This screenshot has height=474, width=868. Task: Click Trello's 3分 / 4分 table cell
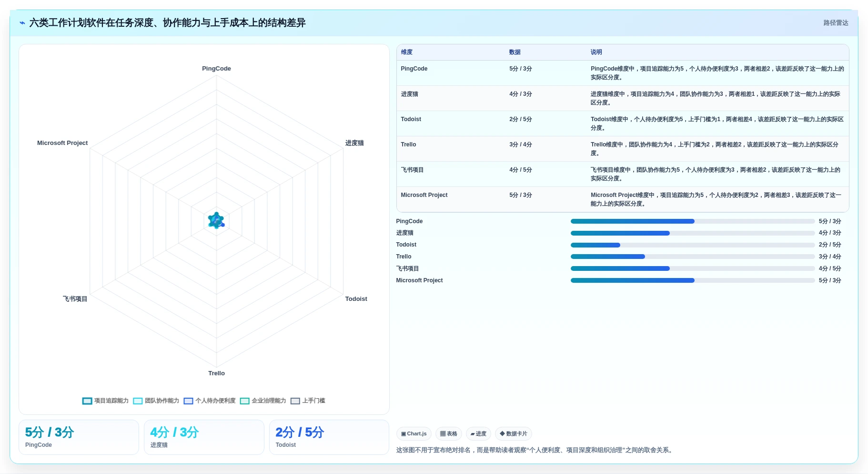coord(521,144)
